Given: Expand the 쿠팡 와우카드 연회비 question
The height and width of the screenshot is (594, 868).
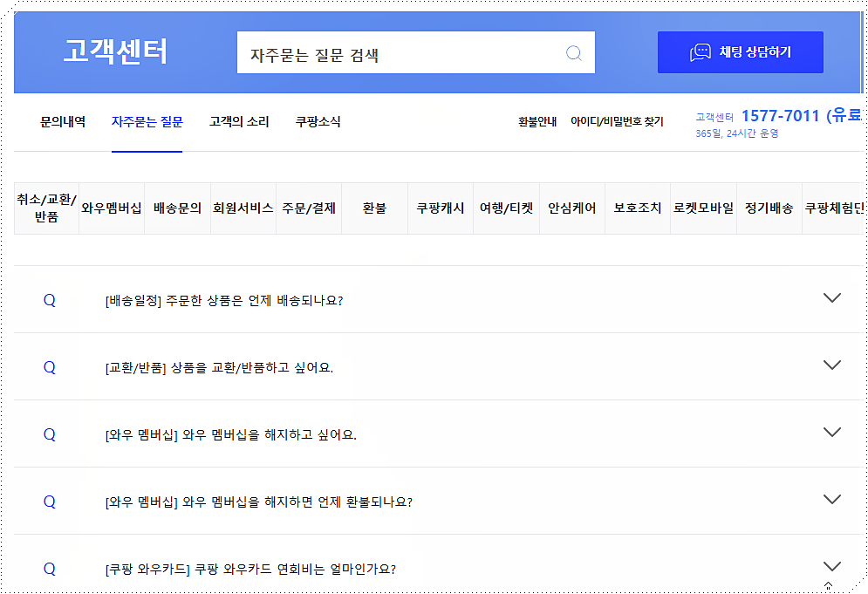Looking at the screenshot, I should [x=831, y=565].
